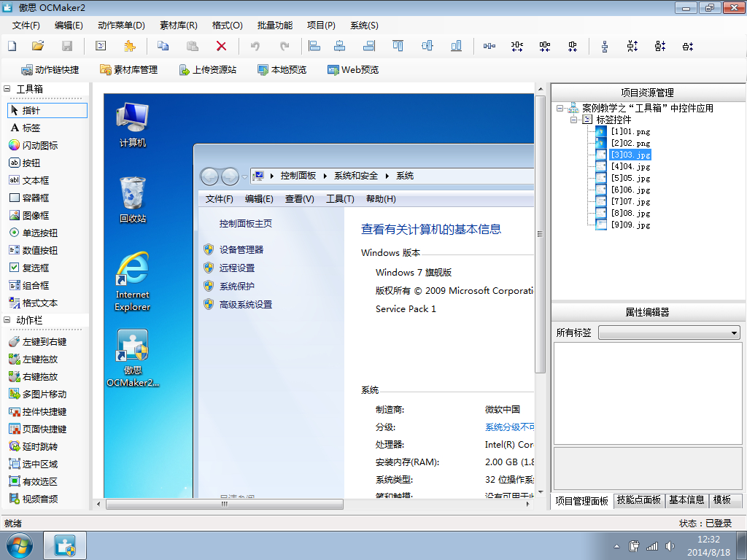Click the align bottom edges icon

click(x=456, y=46)
